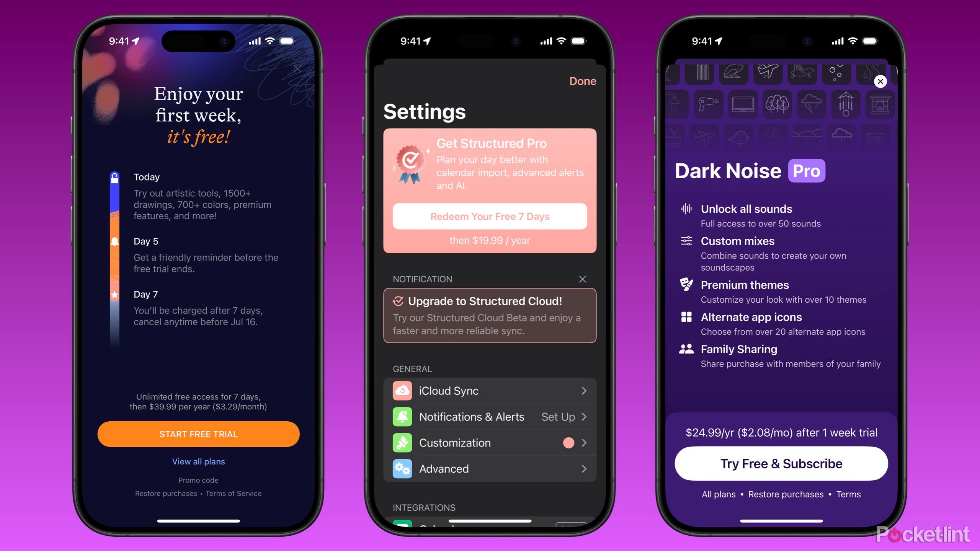Tap the Promo code input field
This screenshot has width=980, height=551.
click(198, 479)
